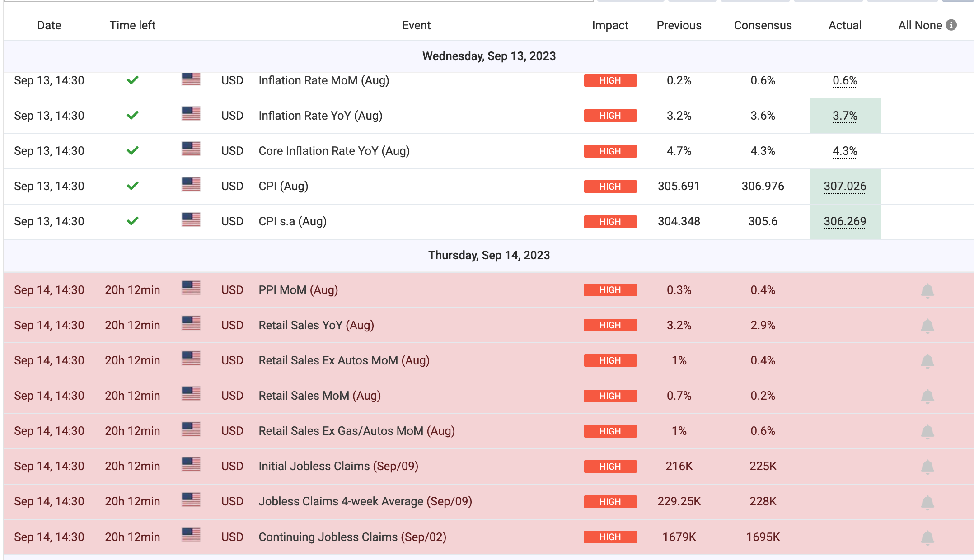
Task: Click US flag in Continuing Jobless Claims row
Action: (x=191, y=535)
